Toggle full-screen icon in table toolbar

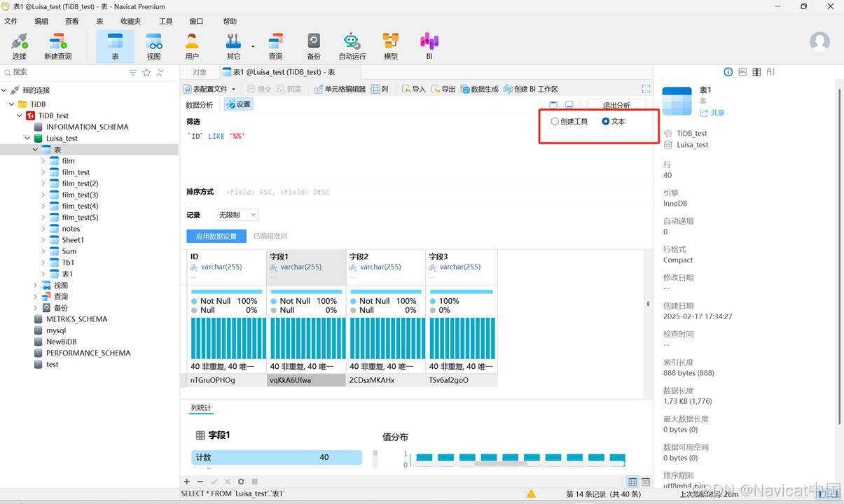click(x=646, y=89)
